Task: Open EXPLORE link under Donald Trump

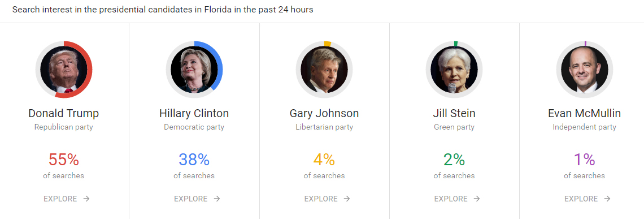Action: [67, 199]
